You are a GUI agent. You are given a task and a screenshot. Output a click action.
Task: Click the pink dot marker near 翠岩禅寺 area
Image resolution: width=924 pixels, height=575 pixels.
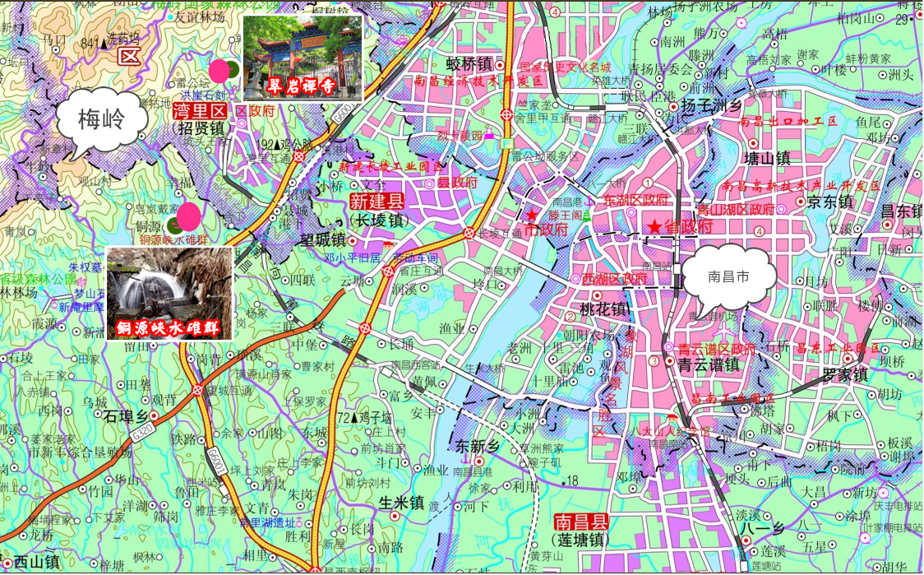point(219,70)
